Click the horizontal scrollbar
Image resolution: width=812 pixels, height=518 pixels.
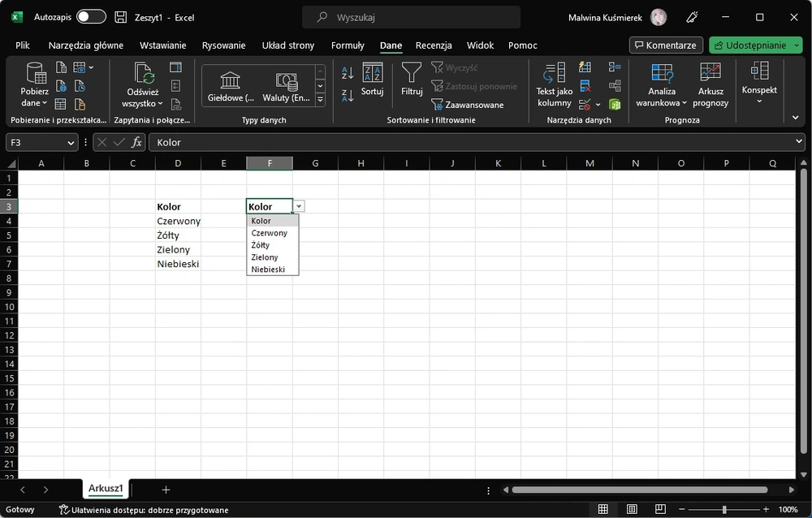640,490
